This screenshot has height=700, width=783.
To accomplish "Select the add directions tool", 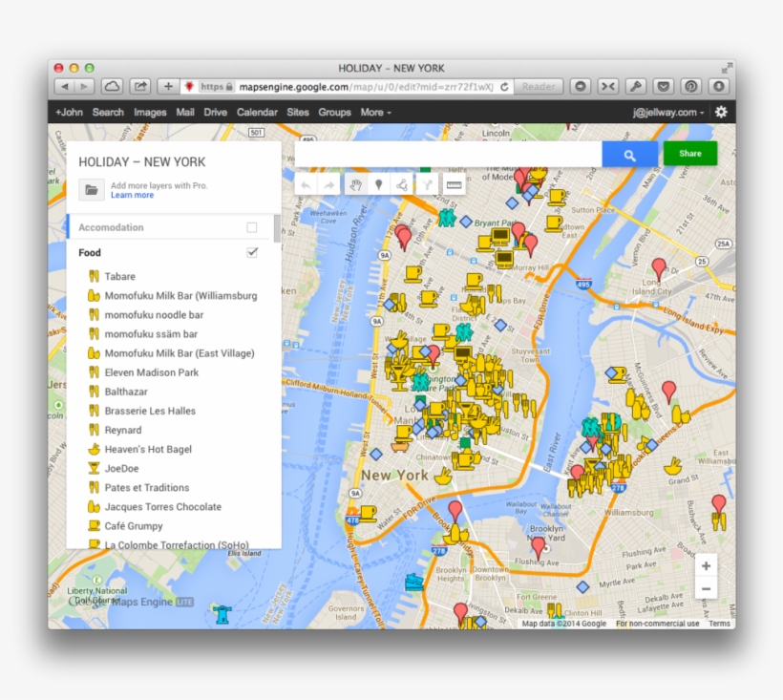I will point(426,185).
